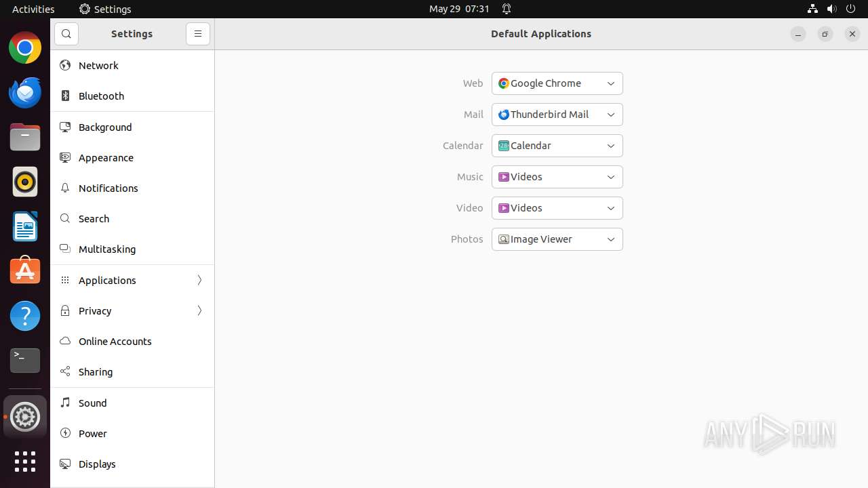This screenshot has height=488, width=868.
Task: Click the Sound music note icon
Action: 65,403
